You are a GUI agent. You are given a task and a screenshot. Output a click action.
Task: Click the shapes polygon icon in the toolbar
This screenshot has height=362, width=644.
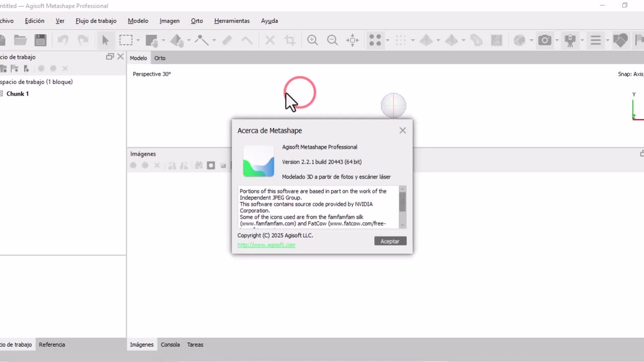(x=620, y=40)
